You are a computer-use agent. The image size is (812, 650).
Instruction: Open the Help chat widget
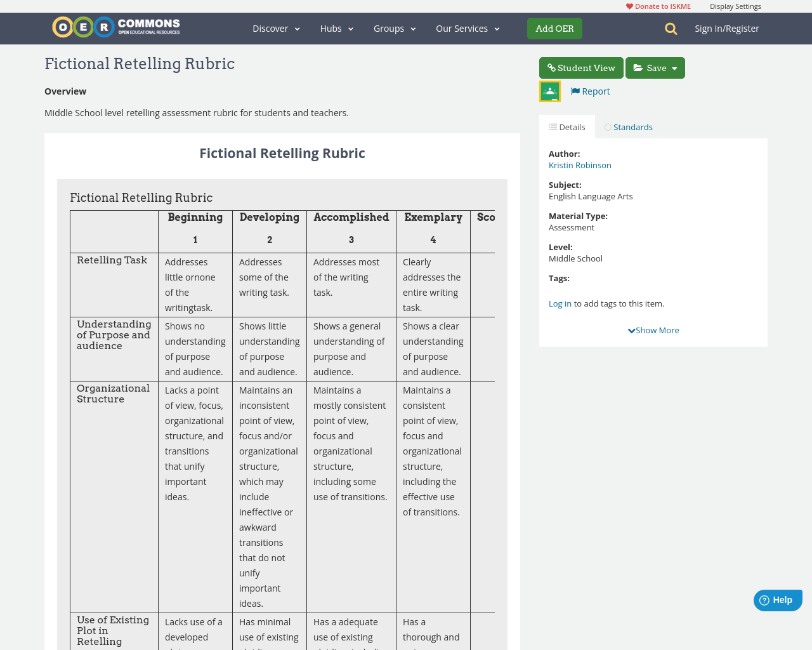(778, 599)
